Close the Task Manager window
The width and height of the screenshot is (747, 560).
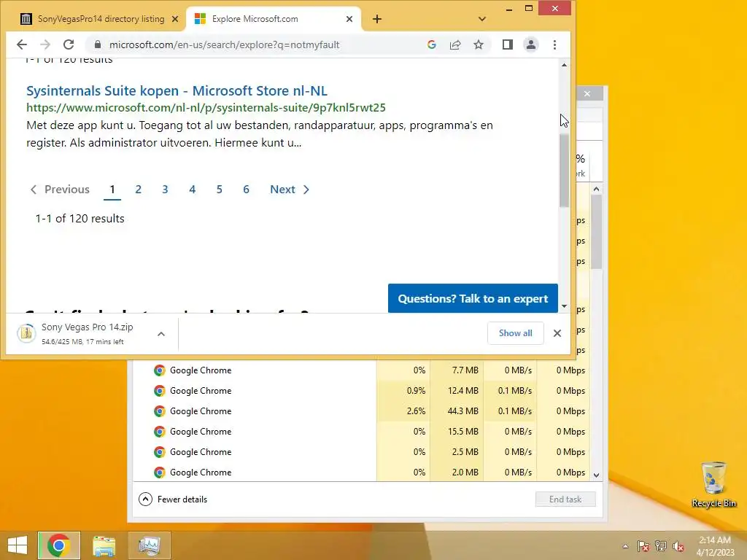587,94
